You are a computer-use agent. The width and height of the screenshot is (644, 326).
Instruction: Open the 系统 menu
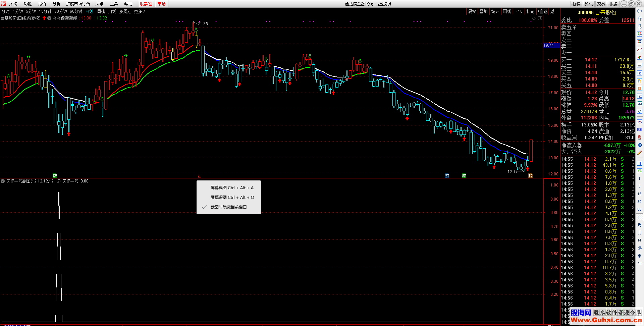tap(13, 4)
